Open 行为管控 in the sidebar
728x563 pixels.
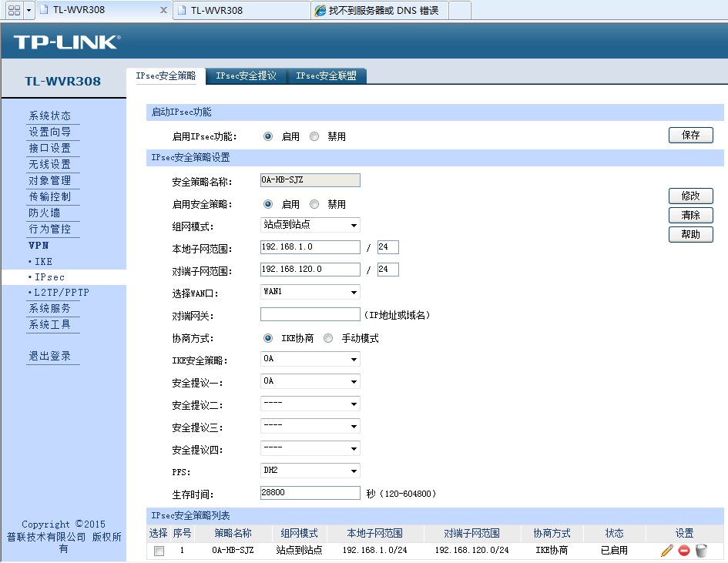[49, 229]
